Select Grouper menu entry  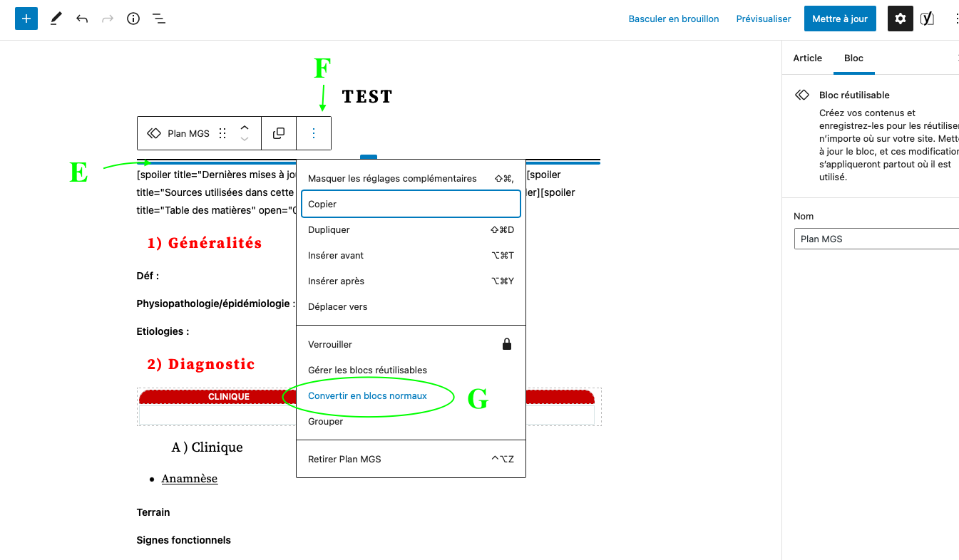411,421
